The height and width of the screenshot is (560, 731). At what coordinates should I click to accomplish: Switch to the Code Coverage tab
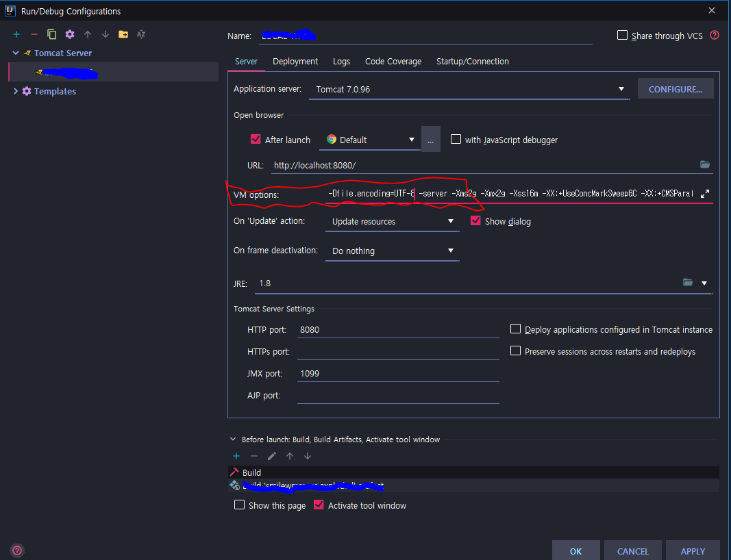point(393,62)
